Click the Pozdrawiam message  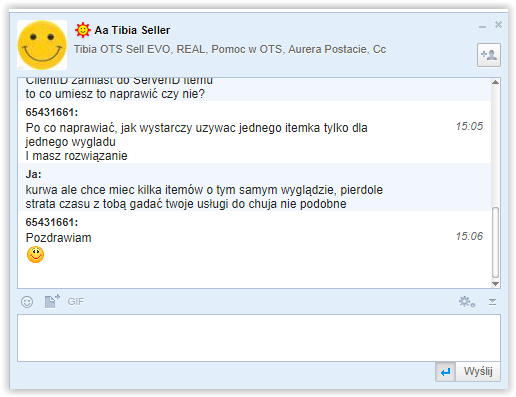(x=58, y=238)
